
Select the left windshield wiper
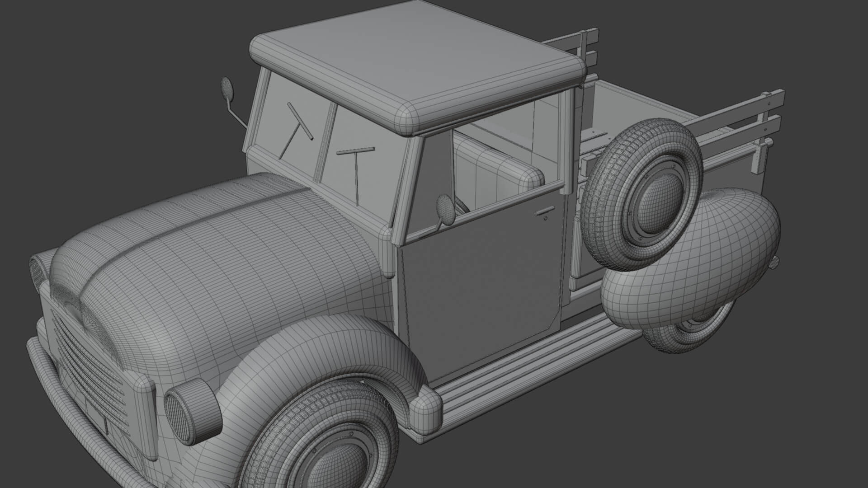pyautogui.click(x=296, y=130)
